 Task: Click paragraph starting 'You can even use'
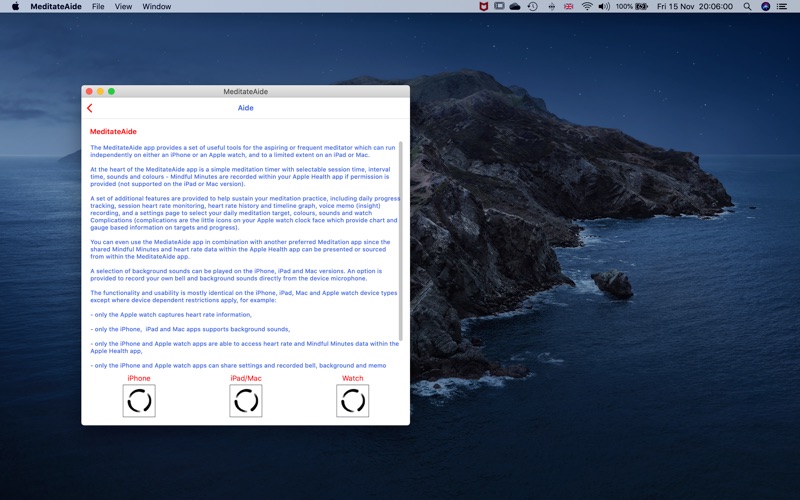pos(240,249)
